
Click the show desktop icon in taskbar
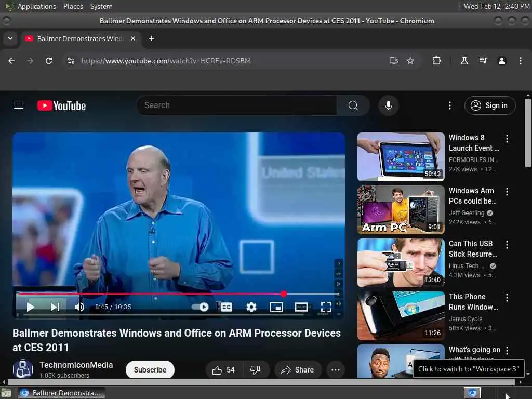(6, 393)
